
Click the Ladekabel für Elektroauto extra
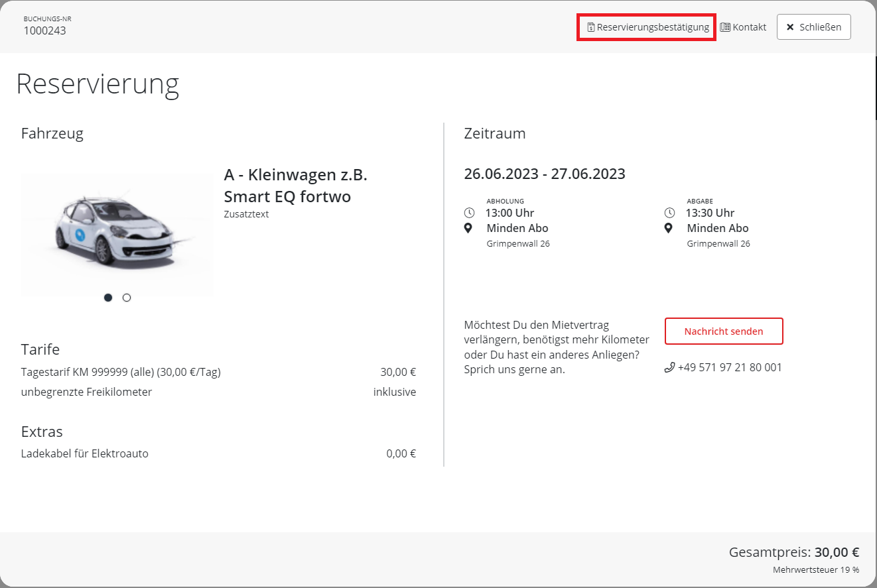(x=85, y=454)
